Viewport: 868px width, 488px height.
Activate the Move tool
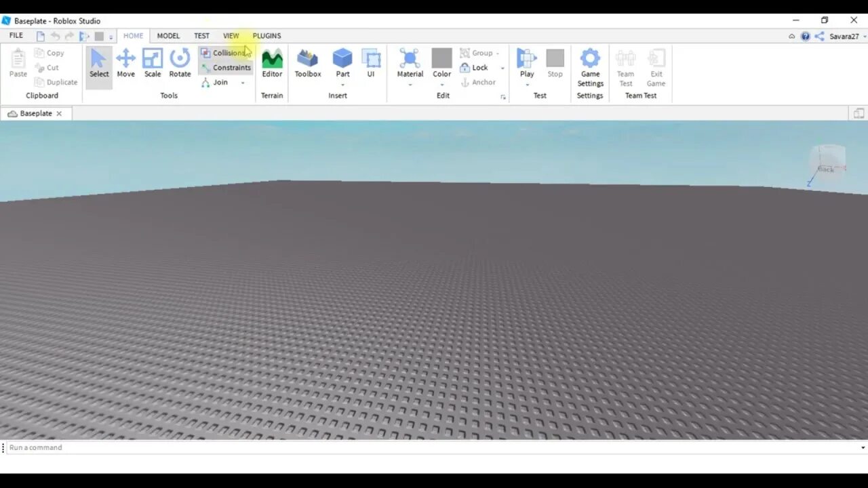pyautogui.click(x=125, y=64)
